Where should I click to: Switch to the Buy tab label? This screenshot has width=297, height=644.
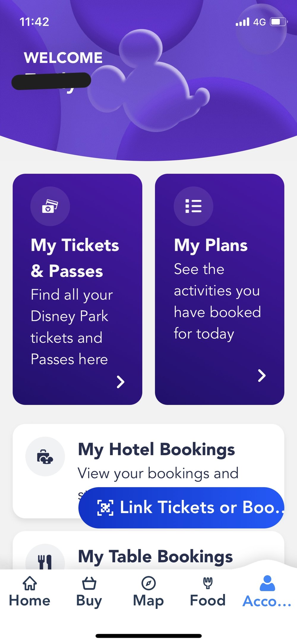89,600
